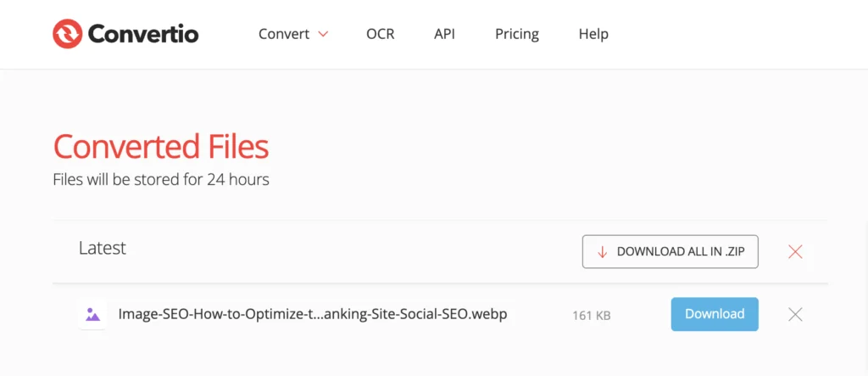Open the API link in navigation
This screenshot has width=868, height=376.
(444, 34)
